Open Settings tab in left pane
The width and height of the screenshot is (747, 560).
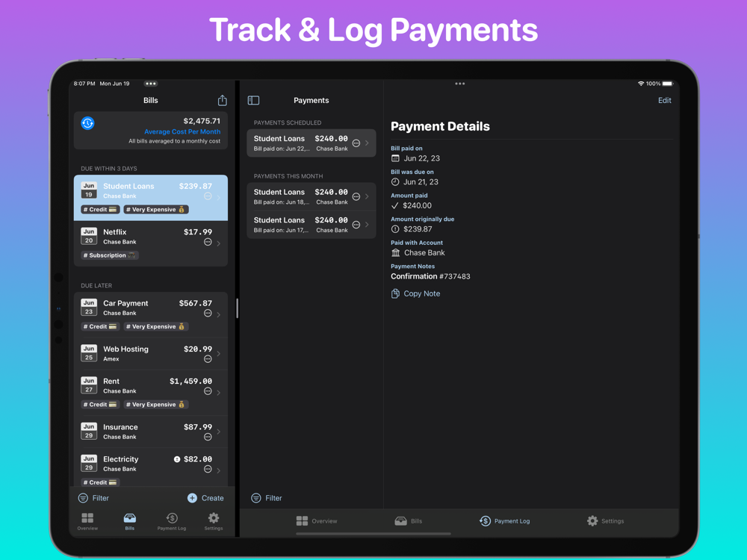[214, 521]
